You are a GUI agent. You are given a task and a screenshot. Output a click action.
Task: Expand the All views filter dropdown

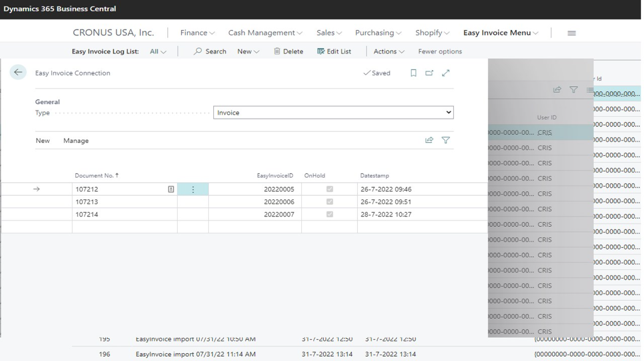(x=158, y=52)
